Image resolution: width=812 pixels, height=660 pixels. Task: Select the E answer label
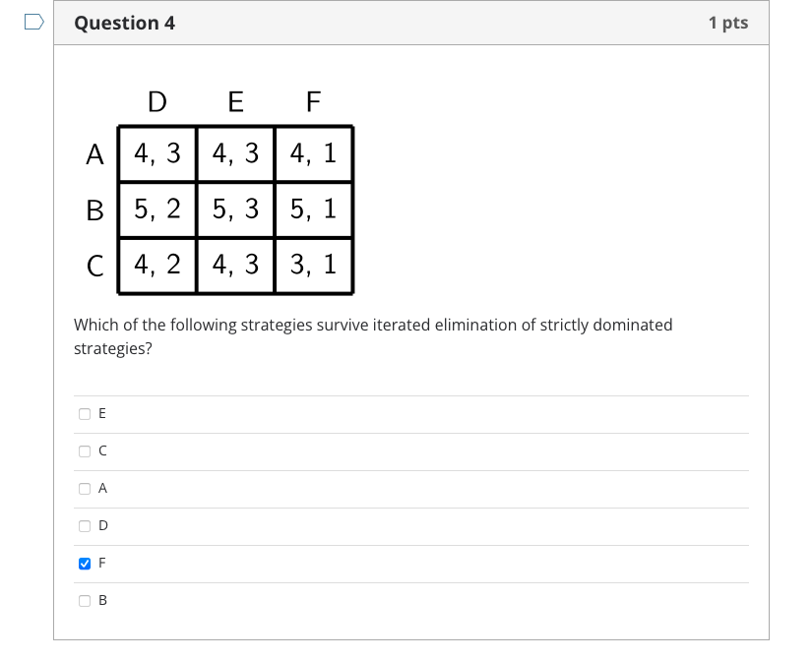coord(102,413)
